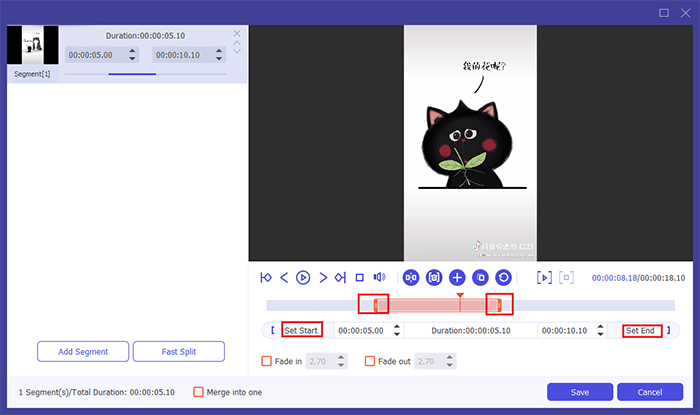Screen dimensions: 700x415
Task: Enable the Fade out checkbox
Action: (x=370, y=361)
